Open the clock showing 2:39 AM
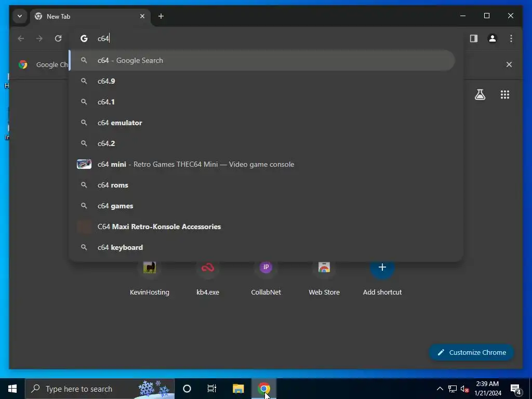532x399 pixels. 487,389
